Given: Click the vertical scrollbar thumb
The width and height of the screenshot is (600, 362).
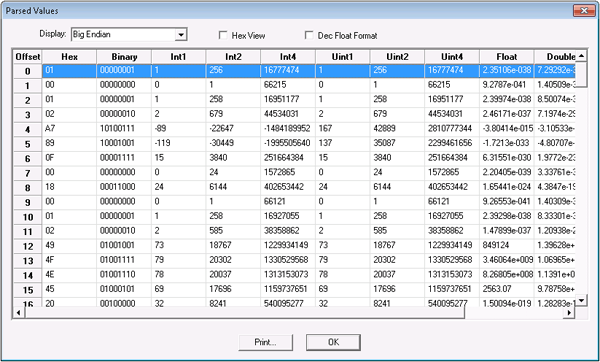Looking at the screenshot, I should pos(581,75).
